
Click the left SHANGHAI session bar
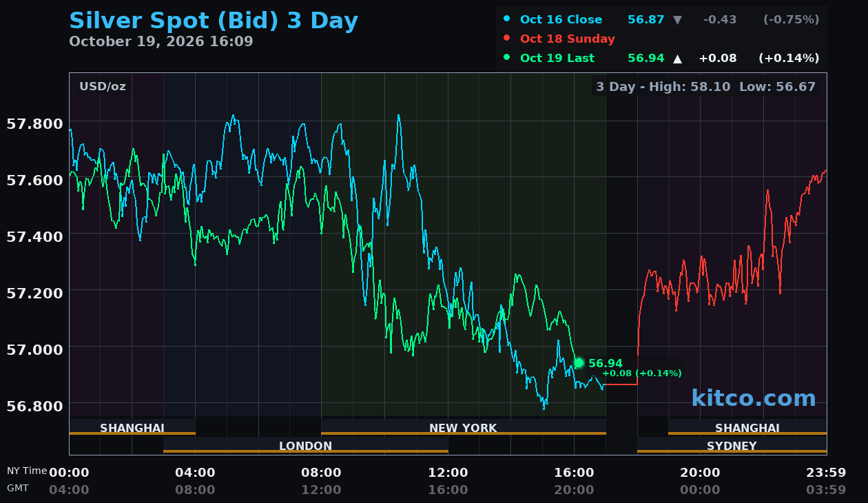click(132, 427)
